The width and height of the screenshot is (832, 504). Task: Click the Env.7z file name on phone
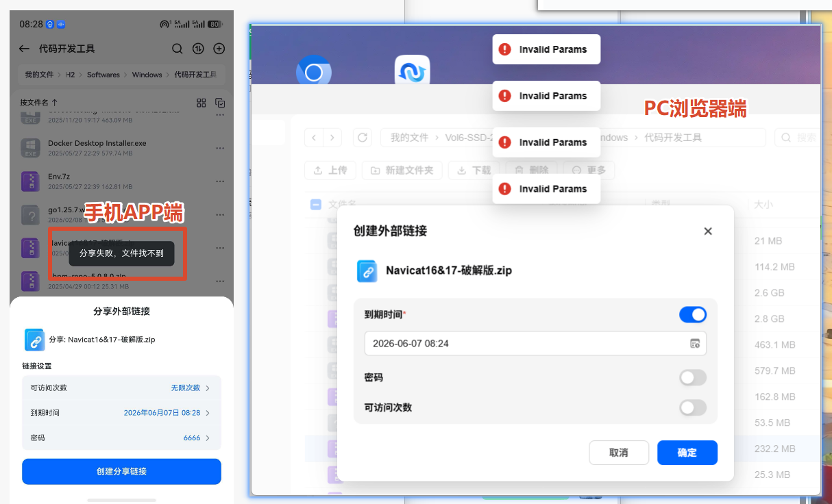59,176
